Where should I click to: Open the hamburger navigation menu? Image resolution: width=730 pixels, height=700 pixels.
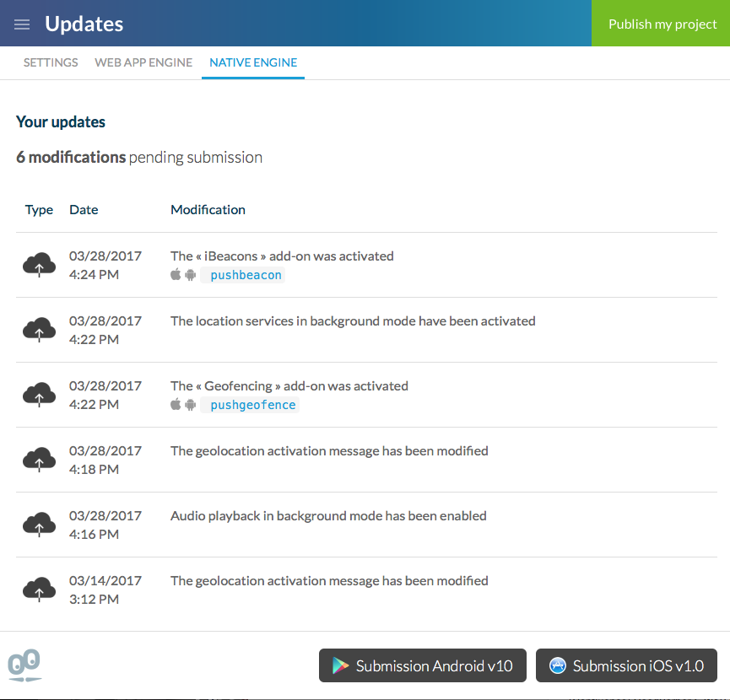22,24
